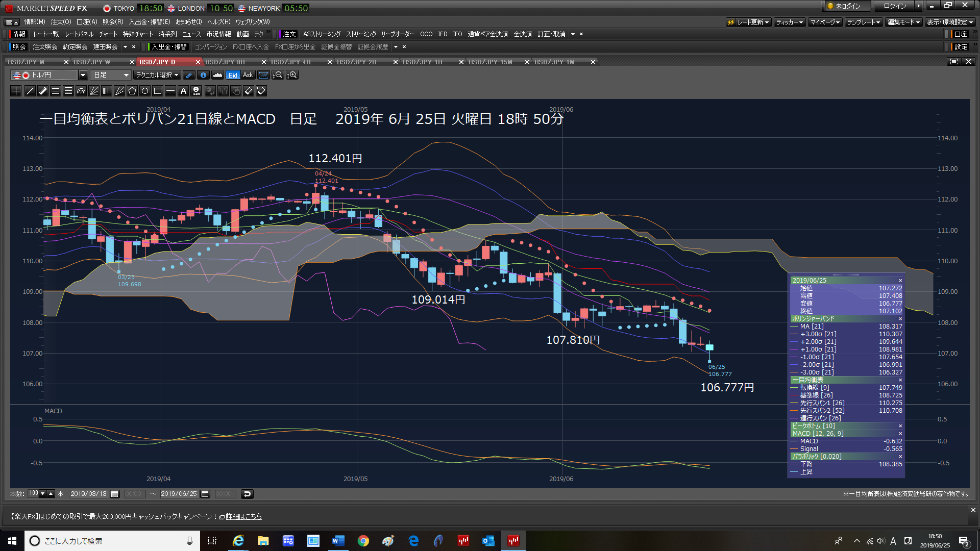Screen dimensions: 980x551
Task: Remove the MACD indicator from legend
Action: (900, 434)
